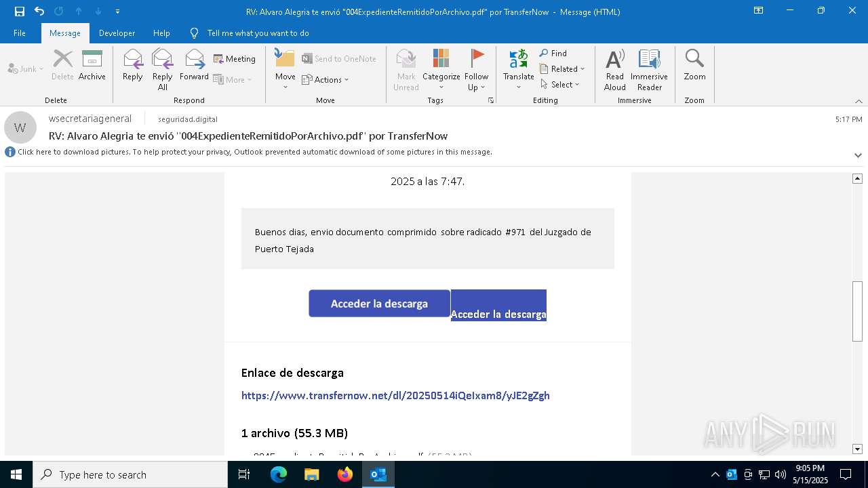Viewport: 868px width, 488px height.
Task: Click the Undo arrow in title bar
Action: 39,12
